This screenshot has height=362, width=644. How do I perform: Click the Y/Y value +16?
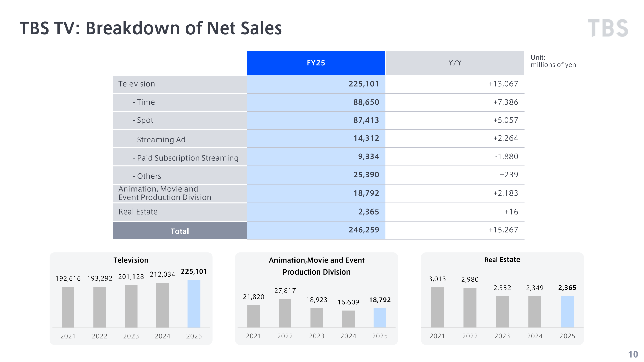[511, 212]
